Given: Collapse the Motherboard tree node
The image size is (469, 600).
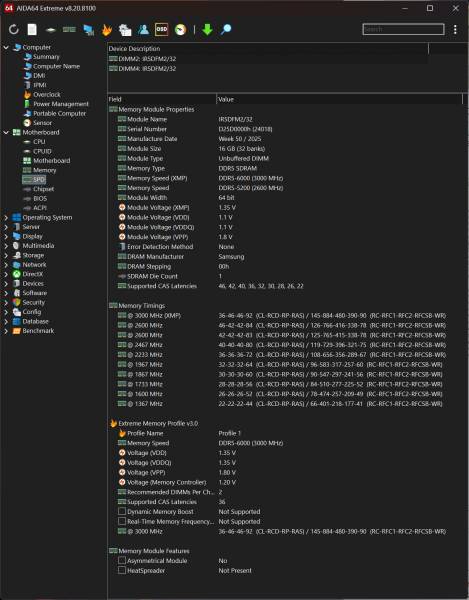Looking at the screenshot, I should [x=6, y=132].
